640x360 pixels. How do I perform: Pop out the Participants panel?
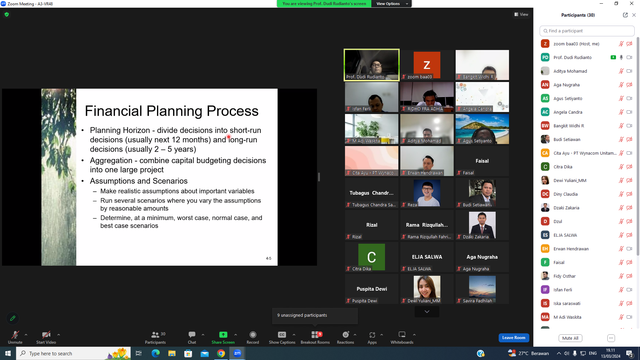[625, 15]
